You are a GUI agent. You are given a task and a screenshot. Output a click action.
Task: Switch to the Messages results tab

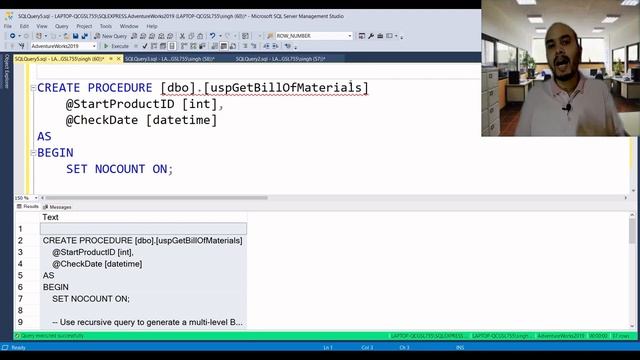point(57,207)
